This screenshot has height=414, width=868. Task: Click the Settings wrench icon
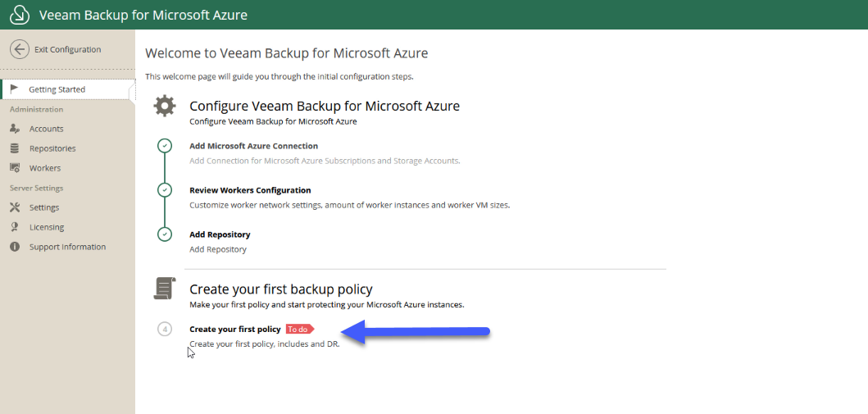click(x=15, y=207)
